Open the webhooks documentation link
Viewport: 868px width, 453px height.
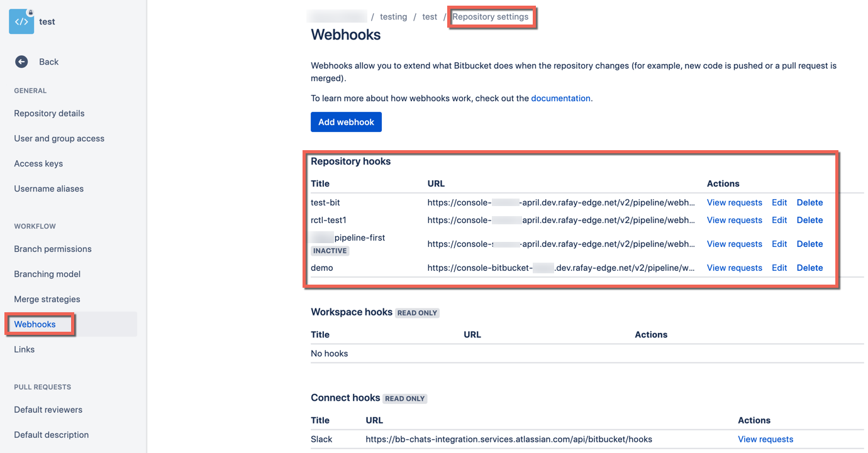(x=560, y=98)
